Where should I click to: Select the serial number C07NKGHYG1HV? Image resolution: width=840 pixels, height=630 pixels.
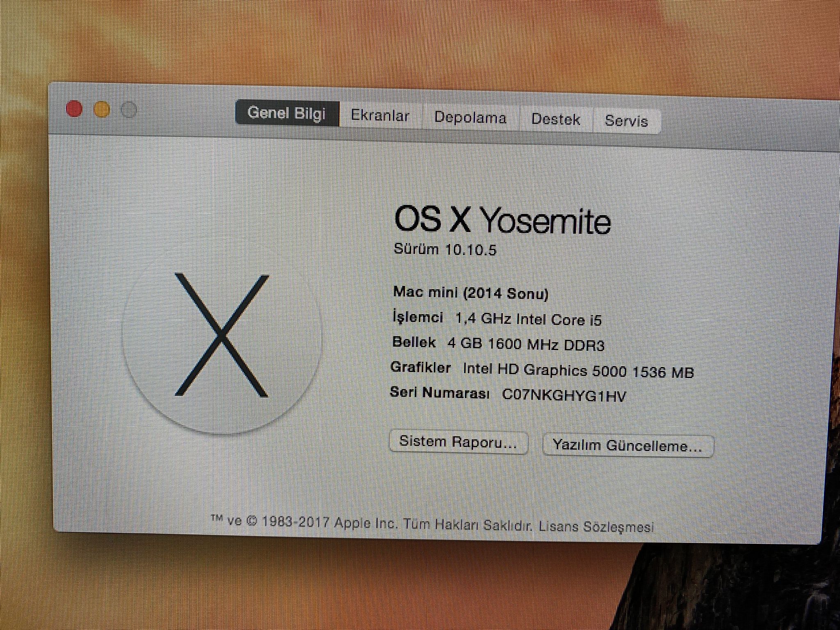(564, 395)
